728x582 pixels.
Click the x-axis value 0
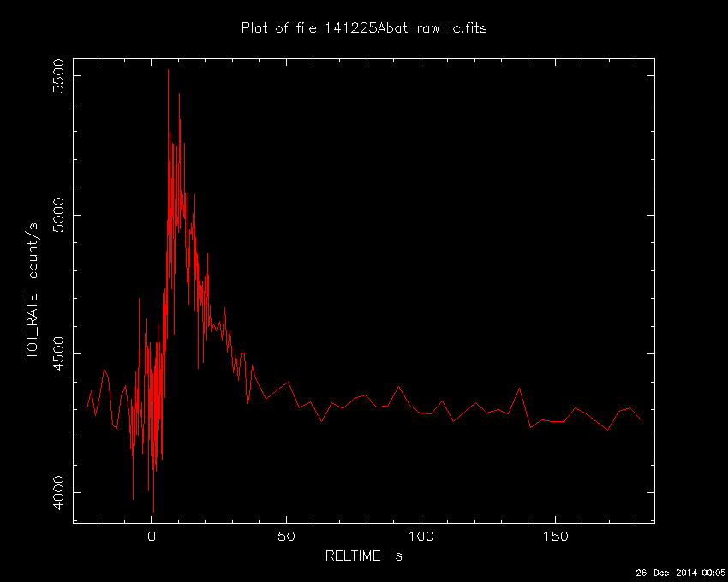point(152,537)
